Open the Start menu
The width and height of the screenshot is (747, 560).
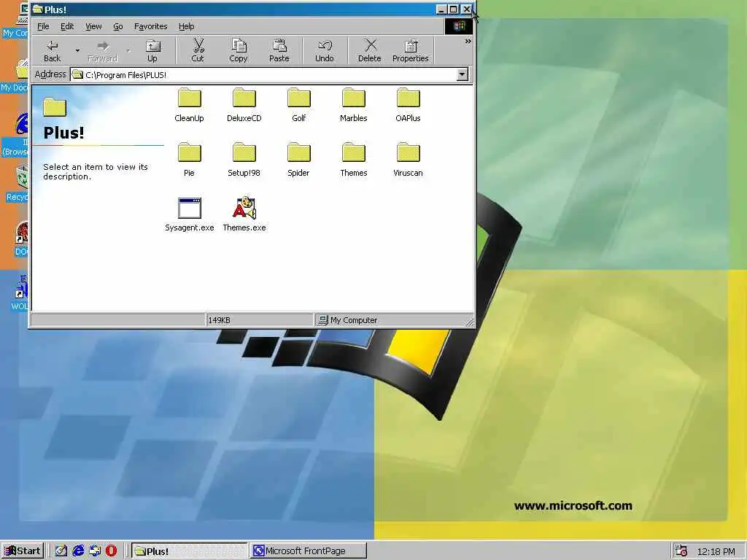point(23,551)
